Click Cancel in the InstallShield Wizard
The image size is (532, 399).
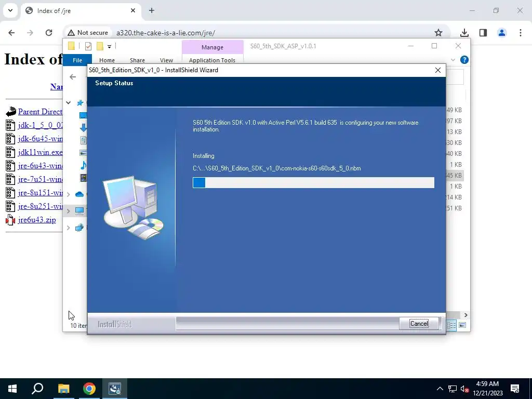coord(419,323)
